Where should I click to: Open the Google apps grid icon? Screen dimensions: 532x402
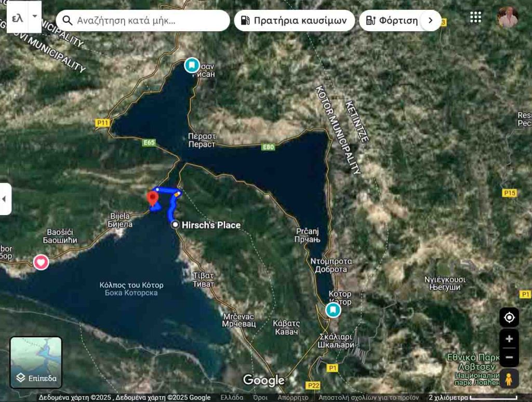(x=475, y=17)
